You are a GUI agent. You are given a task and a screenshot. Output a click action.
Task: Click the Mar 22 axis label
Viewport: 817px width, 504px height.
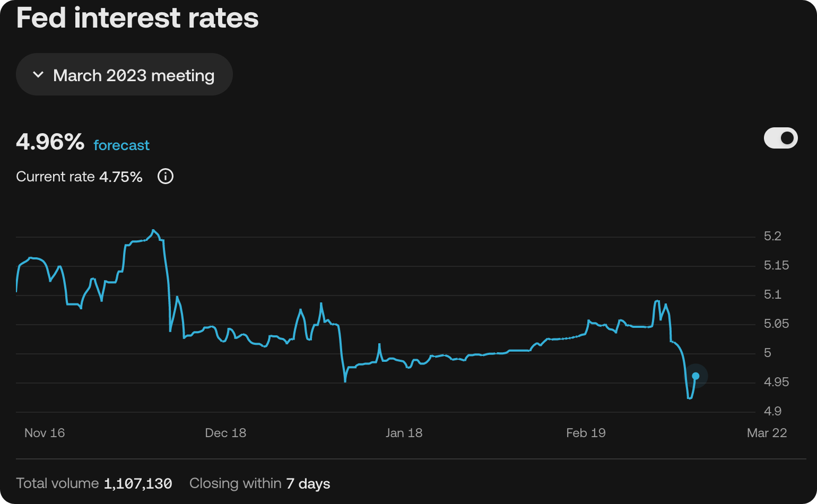tap(767, 433)
